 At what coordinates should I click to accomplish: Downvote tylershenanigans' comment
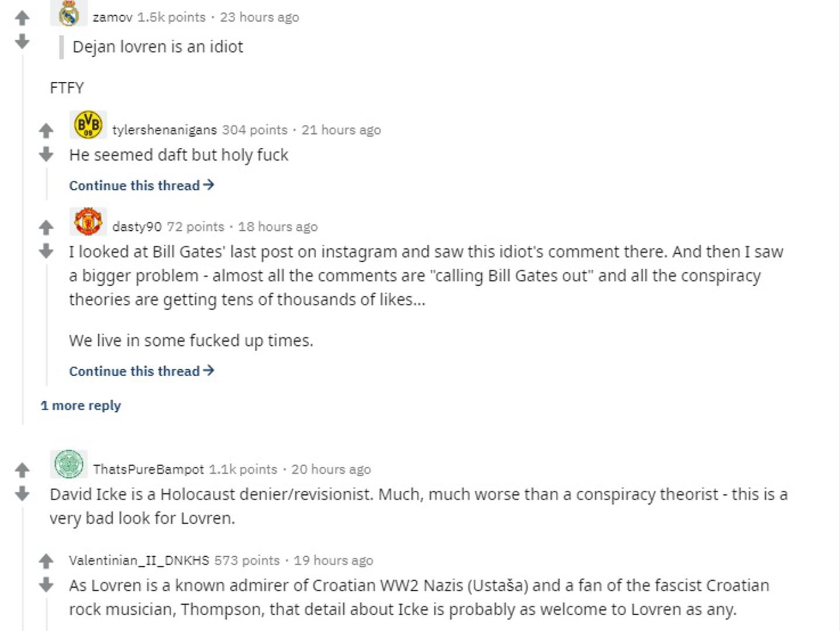tap(46, 154)
